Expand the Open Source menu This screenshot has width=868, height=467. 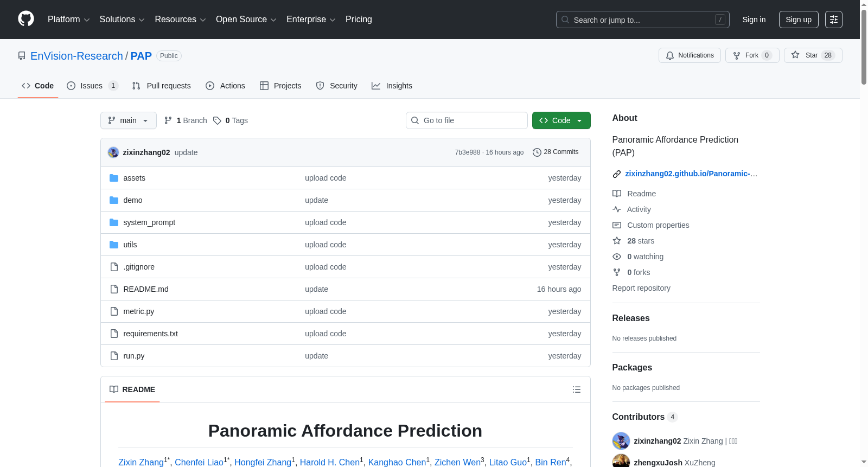(x=246, y=20)
